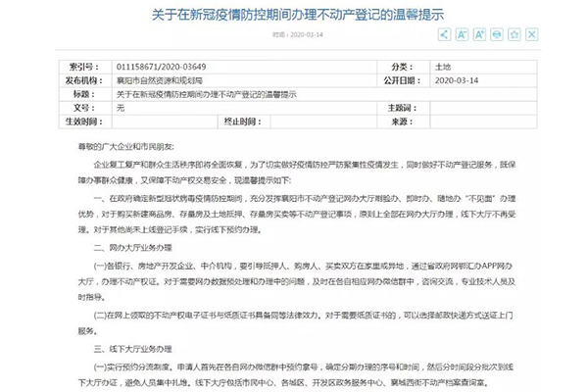
Task: Increase font size with A+ icon
Action: (479, 34)
